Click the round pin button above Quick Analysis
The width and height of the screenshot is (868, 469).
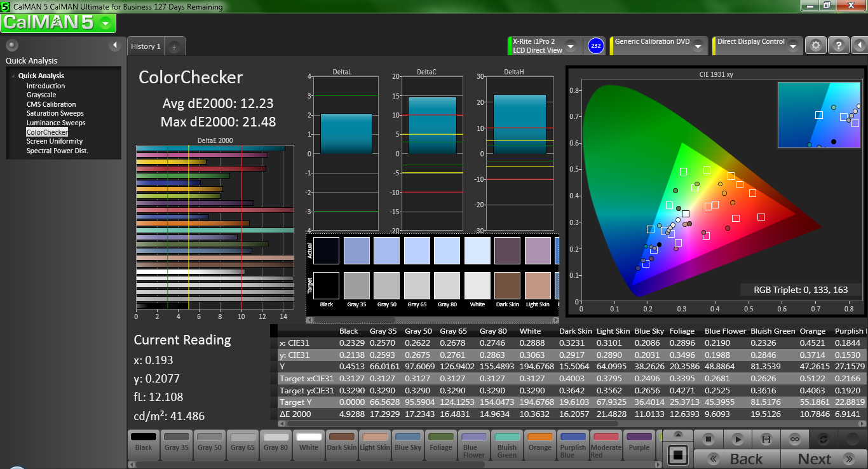pyautogui.click(x=12, y=45)
